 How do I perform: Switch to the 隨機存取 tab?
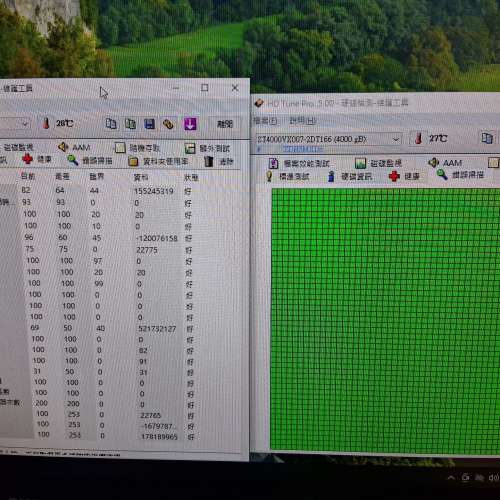tap(137, 148)
